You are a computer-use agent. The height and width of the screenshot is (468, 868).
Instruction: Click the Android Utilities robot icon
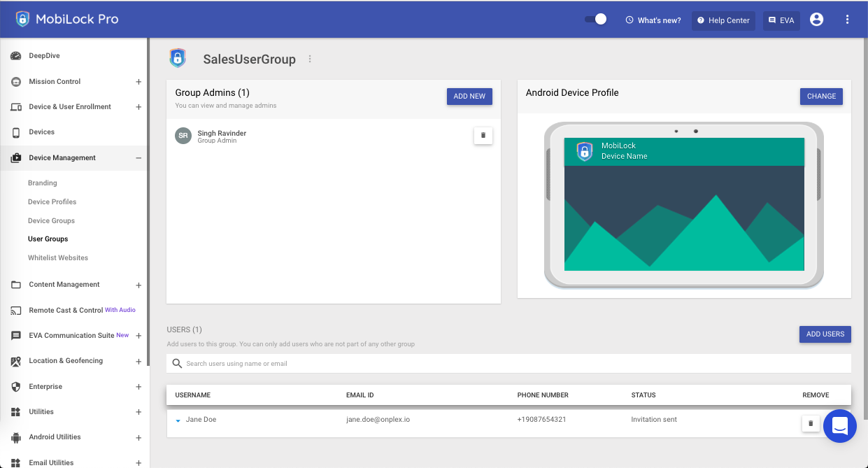(x=15, y=437)
